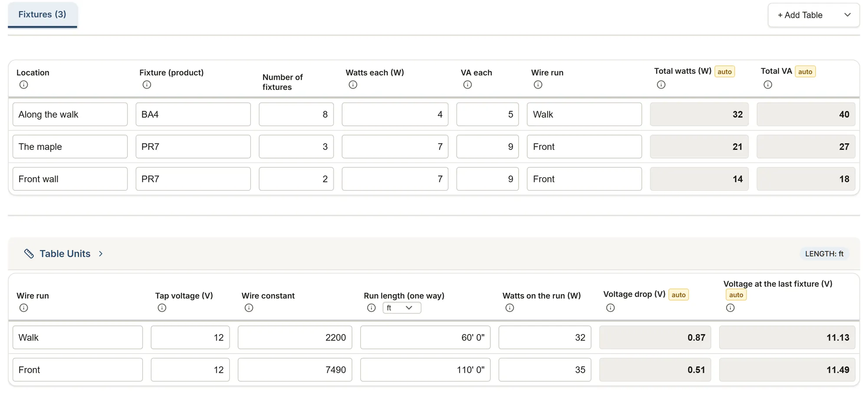
Task: Click the info icon beside the ft unit selector
Action: click(372, 308)
